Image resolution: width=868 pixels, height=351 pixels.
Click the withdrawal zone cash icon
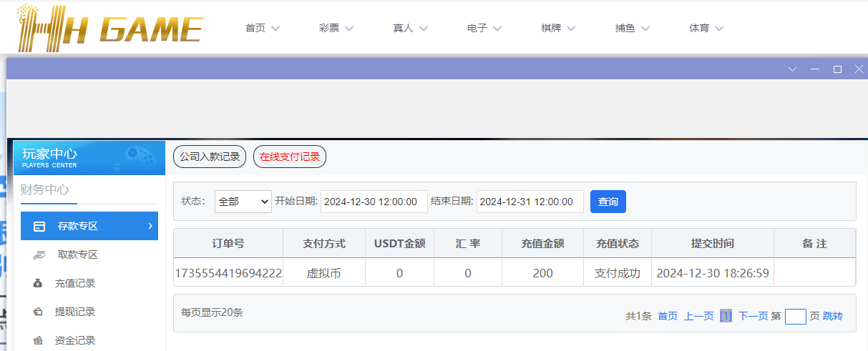pos(39,255)
